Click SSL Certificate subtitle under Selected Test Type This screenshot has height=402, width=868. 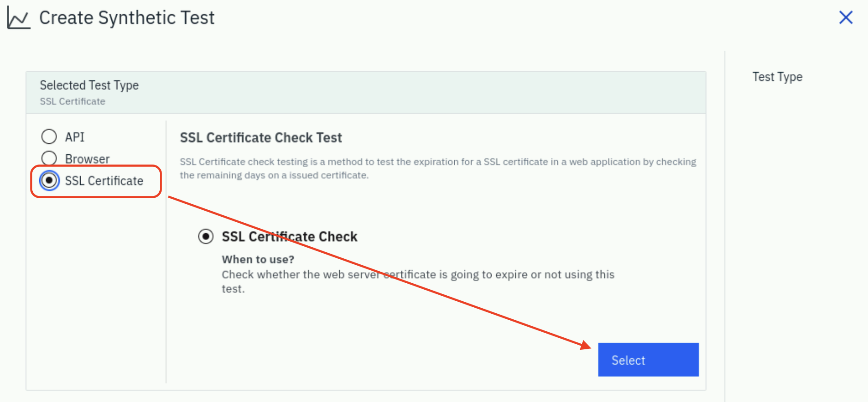click(x=72, y=101)
